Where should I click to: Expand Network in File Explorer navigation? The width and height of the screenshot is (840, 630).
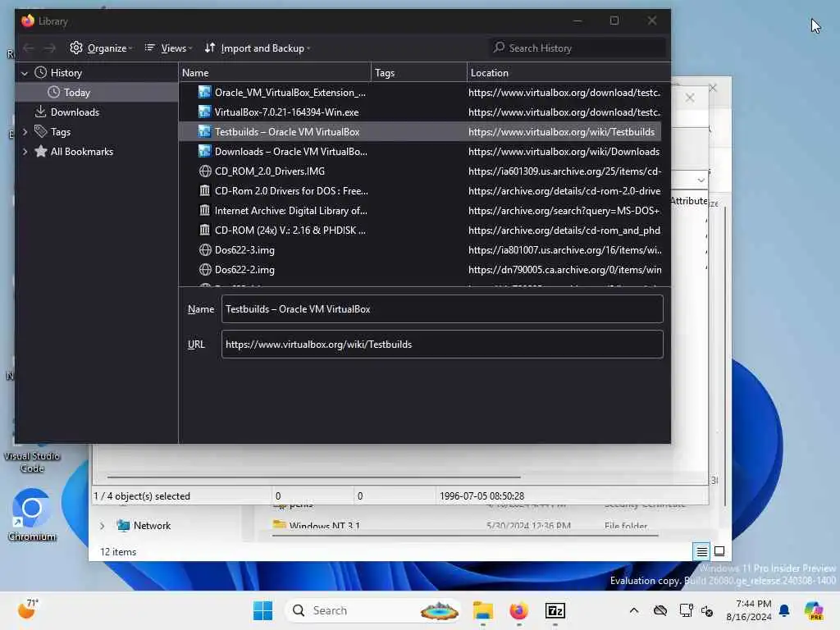tap(102, 526)
